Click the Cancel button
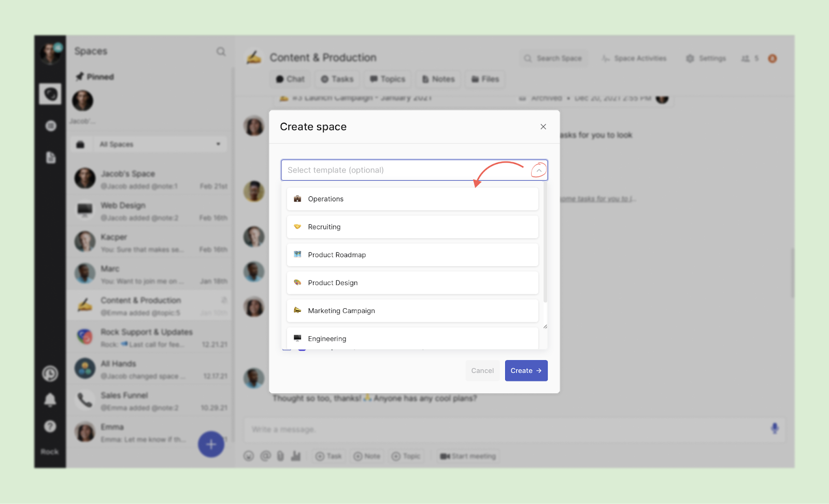 (x=482, y=371)
